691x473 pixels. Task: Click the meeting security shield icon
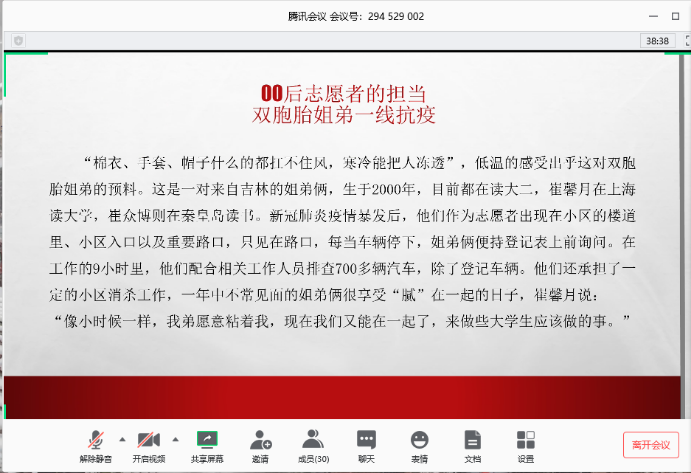coord(18,41)
